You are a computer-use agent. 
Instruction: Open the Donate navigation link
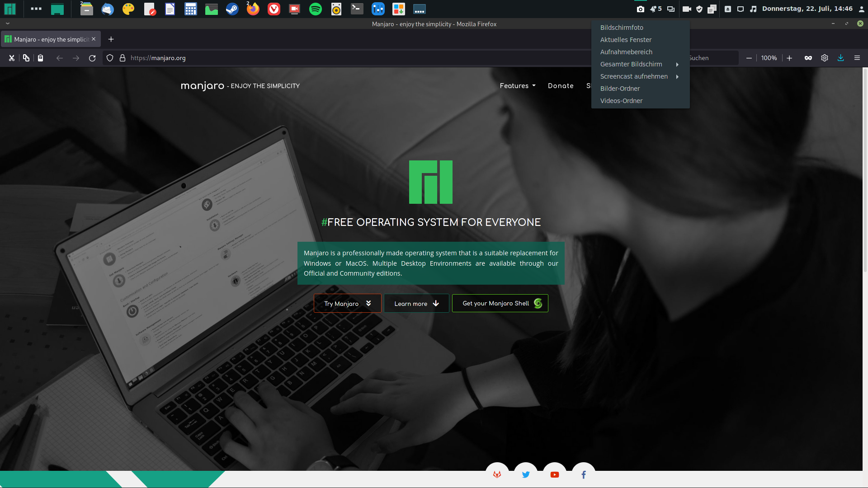click(561, 86)
